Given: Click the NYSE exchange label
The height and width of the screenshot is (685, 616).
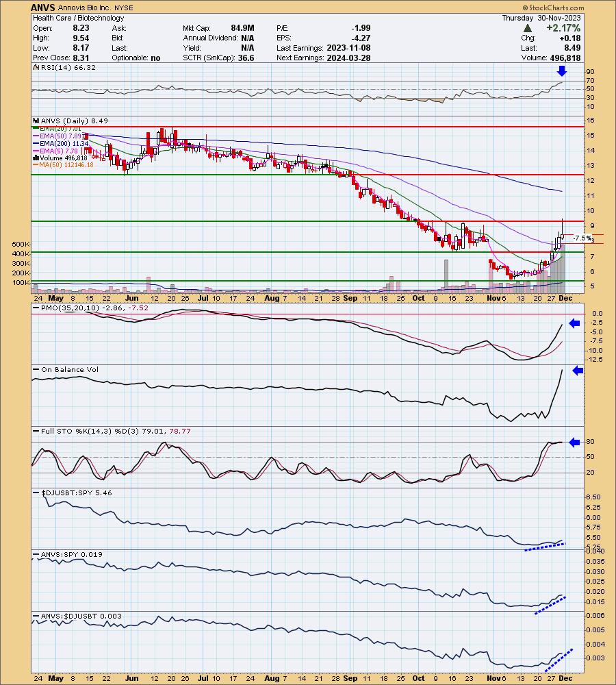Looking at the screenshot, I should (124, 8).
